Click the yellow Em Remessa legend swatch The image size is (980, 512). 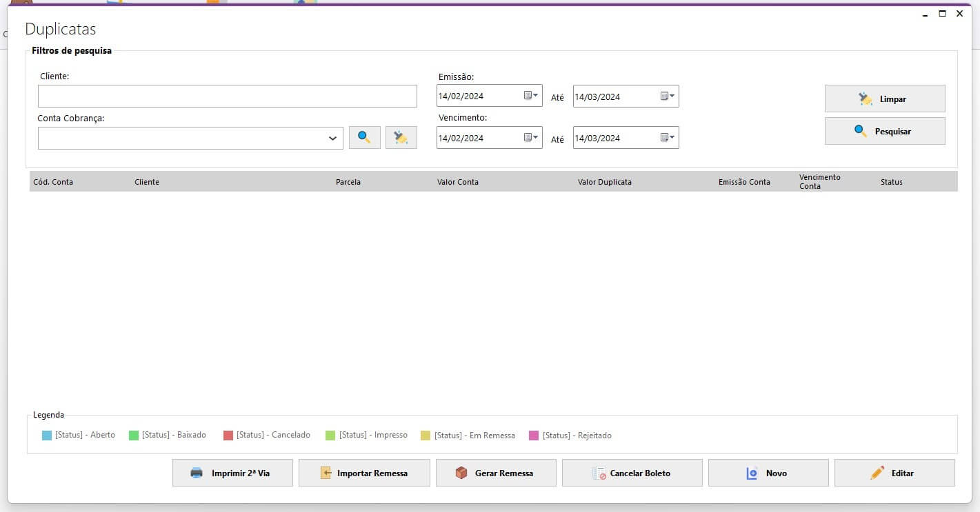click(426, 436)
